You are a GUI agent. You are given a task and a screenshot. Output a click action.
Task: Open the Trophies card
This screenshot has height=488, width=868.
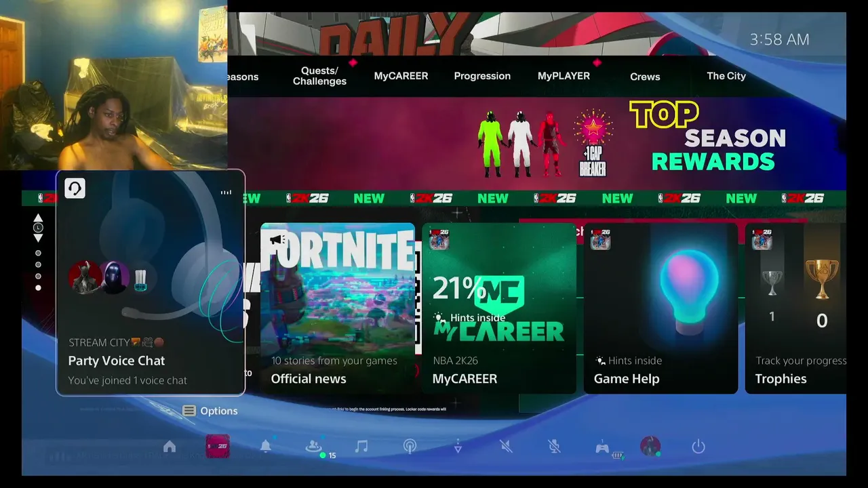[x=796, y=308]
